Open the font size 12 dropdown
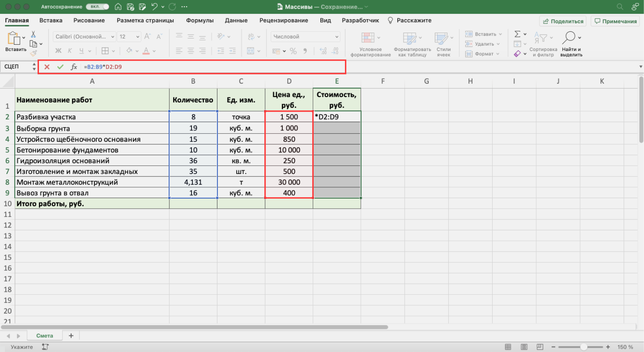This screenshot has height=352, width=644. pyautogui.click(x=138, y=37)
